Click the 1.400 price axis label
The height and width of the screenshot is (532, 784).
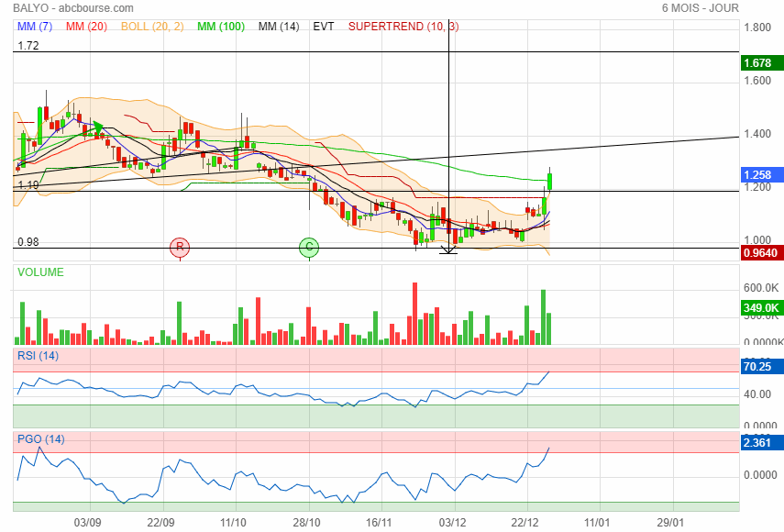(x=757, y=134)
